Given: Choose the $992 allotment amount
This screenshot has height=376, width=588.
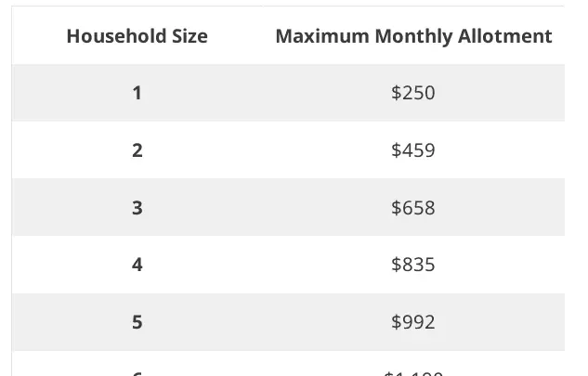Looking at the screenshot, I should [413, 322].
